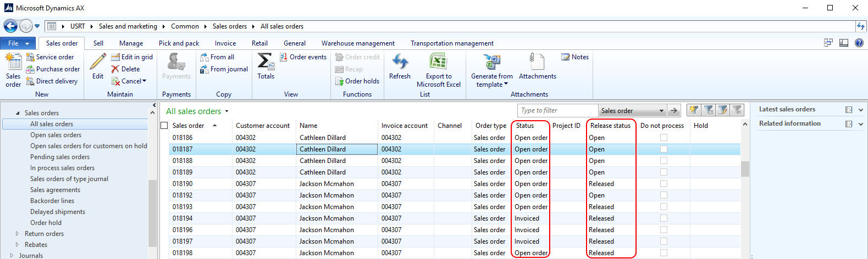Click the Release status column header
This screenshot has width=868, height=259.
(x=610, y=126)
